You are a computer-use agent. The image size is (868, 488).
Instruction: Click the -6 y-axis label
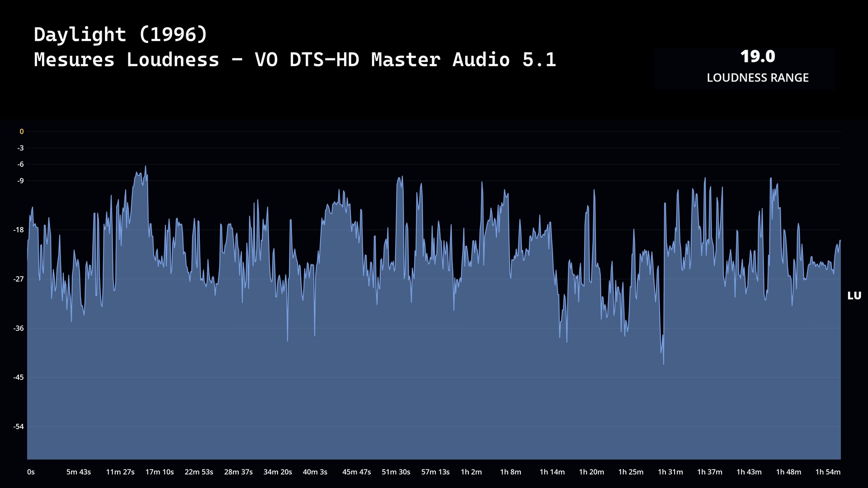[20, 164]
